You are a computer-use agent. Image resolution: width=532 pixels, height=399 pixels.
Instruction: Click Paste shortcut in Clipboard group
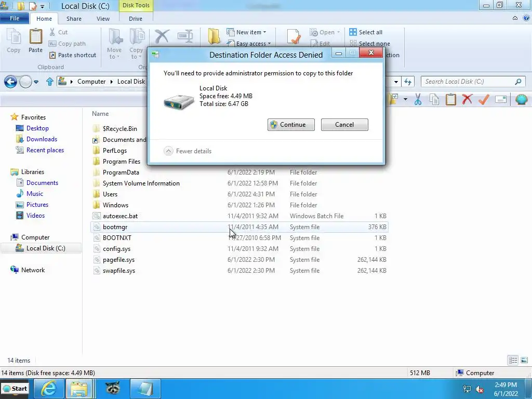point(73,55)
